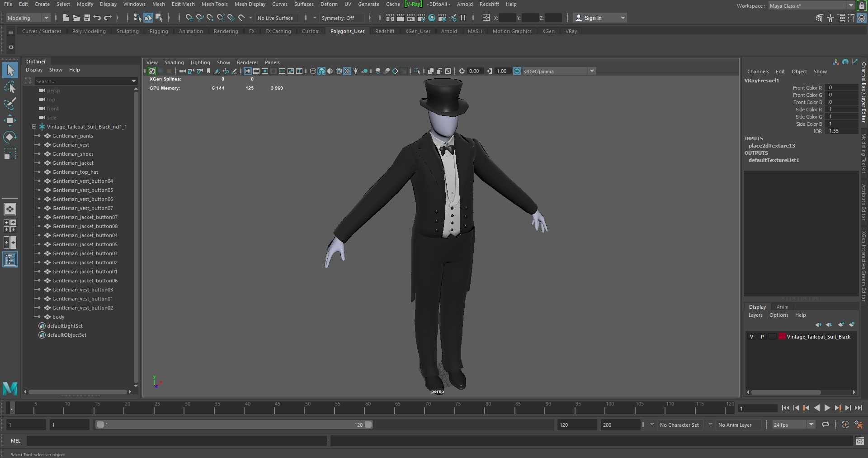The height and width of the screenshot is (458, 868).
Task: Open render settings clapperboard icon
Action: [x=421, y=18]
